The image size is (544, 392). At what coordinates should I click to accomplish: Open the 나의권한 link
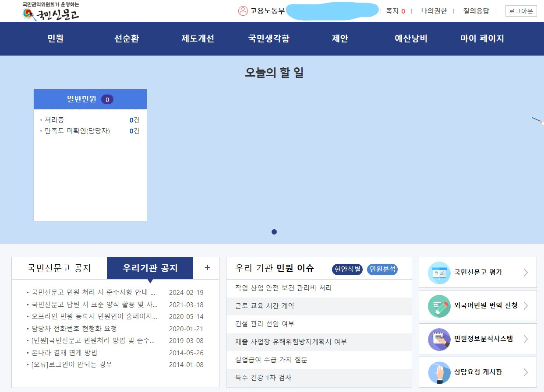pyautogui.click(x=434, y=11)
